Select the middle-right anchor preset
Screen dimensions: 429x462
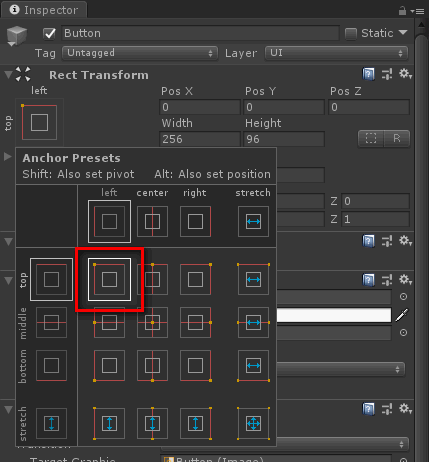tap(195, 322)
